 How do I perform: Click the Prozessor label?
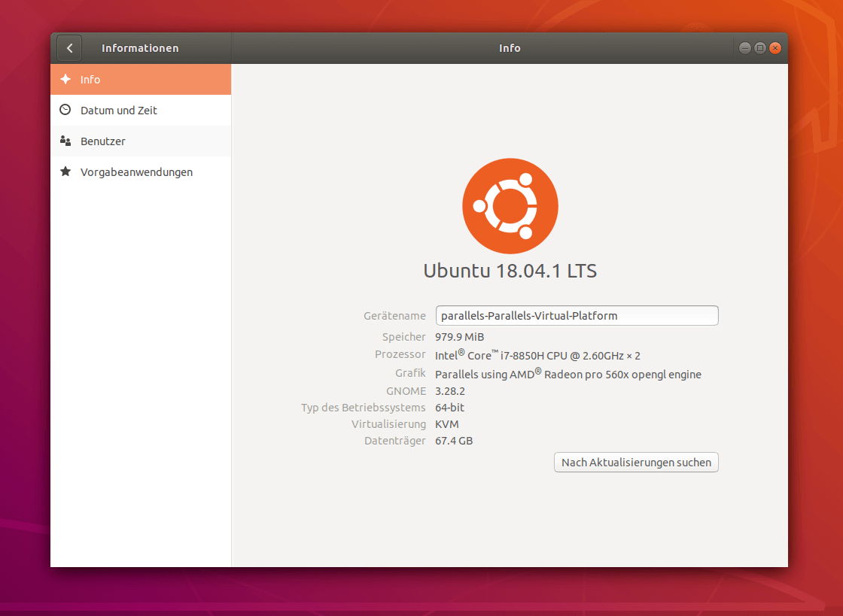click(x=400, y=354)
